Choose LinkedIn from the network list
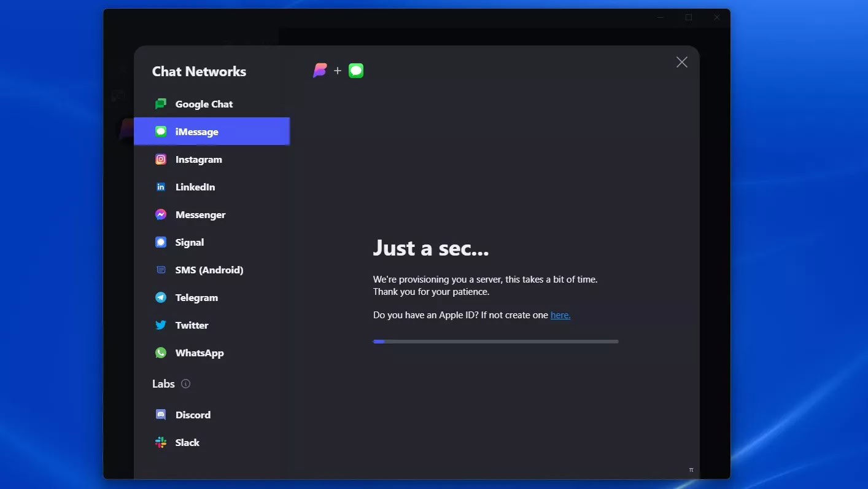Image resolution: width=868 pixels, height=489 pixels. (212, 187)
